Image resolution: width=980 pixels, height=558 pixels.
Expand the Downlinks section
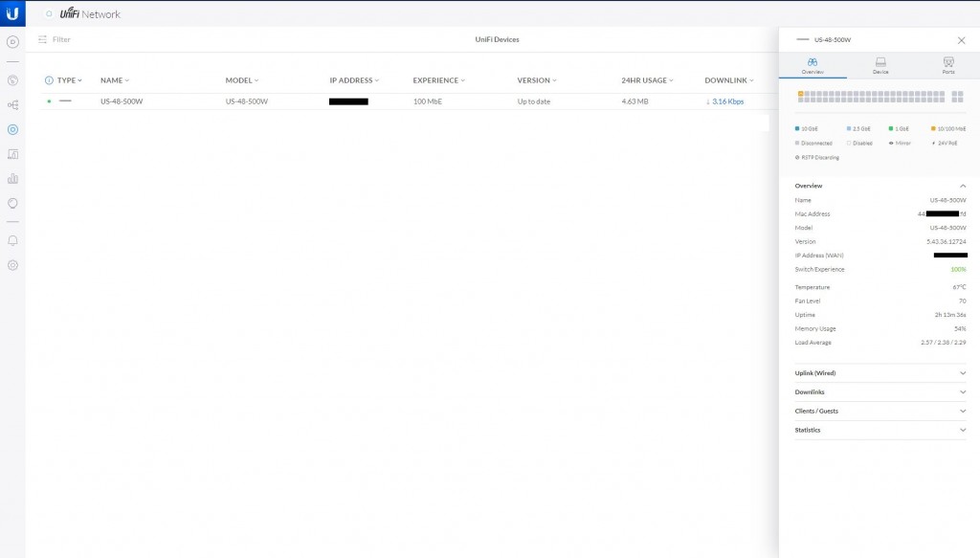tap(880, 392)
